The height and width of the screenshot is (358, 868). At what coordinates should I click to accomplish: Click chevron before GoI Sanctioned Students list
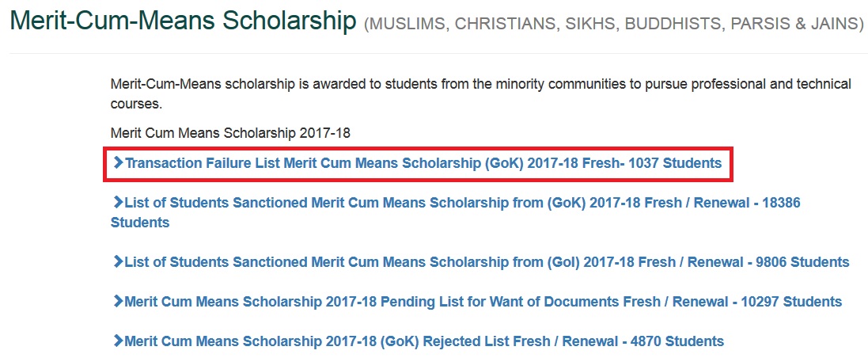(x=119, y=262)
